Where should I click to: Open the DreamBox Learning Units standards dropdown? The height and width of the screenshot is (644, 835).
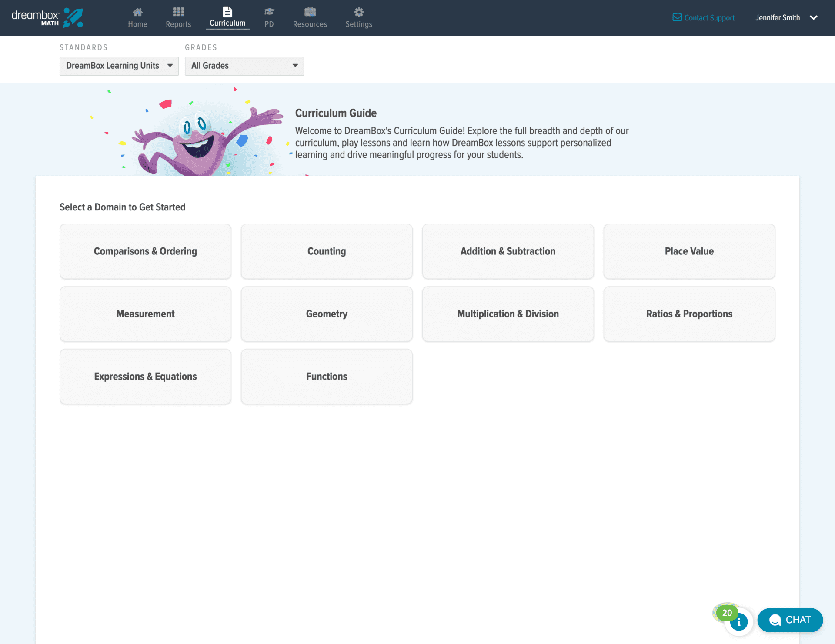(119, 66)
